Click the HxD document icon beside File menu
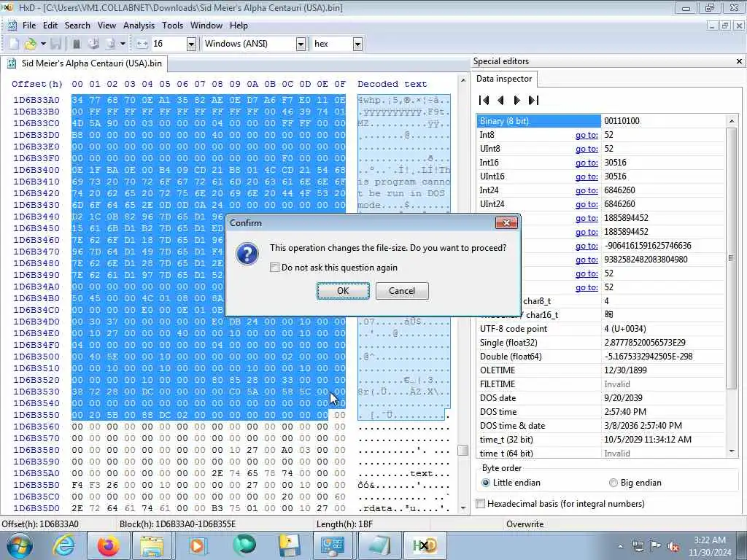This screenshot has height=560, width=747. click(x=12, y=26)
